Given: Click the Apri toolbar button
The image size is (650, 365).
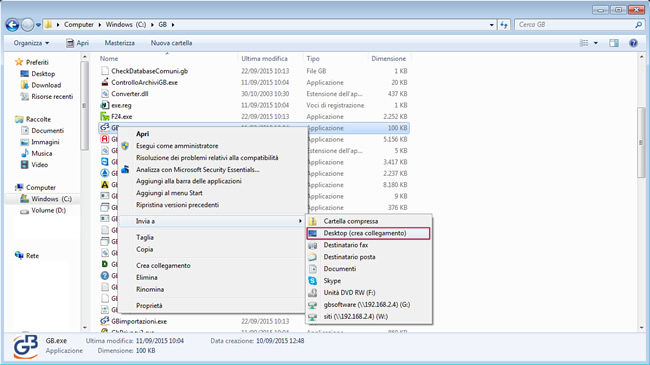Looking at the screenshot, I should (x=78, y=43).
